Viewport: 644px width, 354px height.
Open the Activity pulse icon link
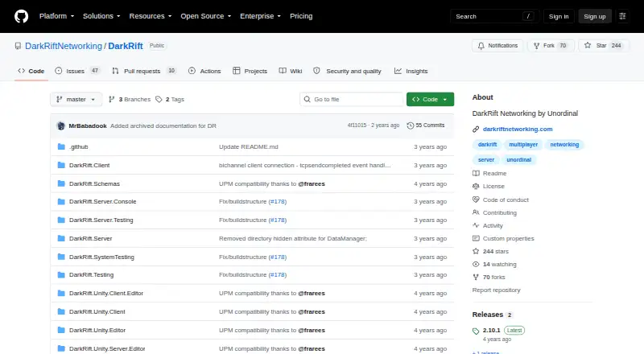(488, 225)
